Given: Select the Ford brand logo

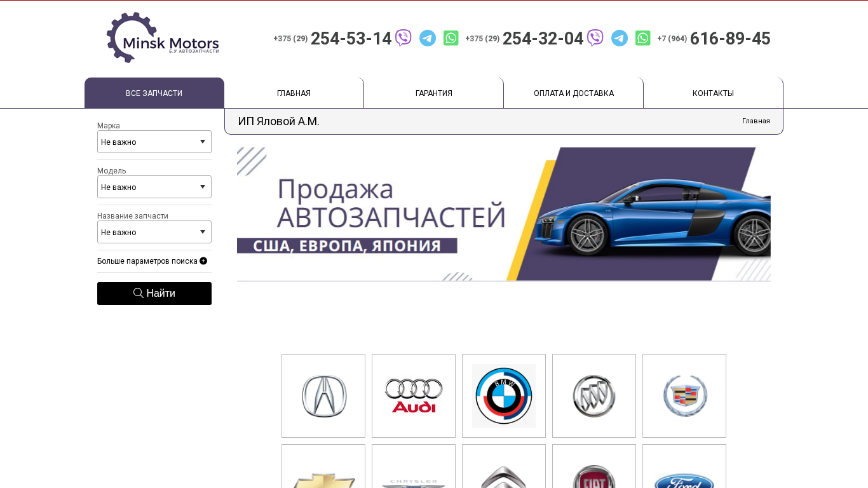Looking at the screenshot, I should point(684,466).
